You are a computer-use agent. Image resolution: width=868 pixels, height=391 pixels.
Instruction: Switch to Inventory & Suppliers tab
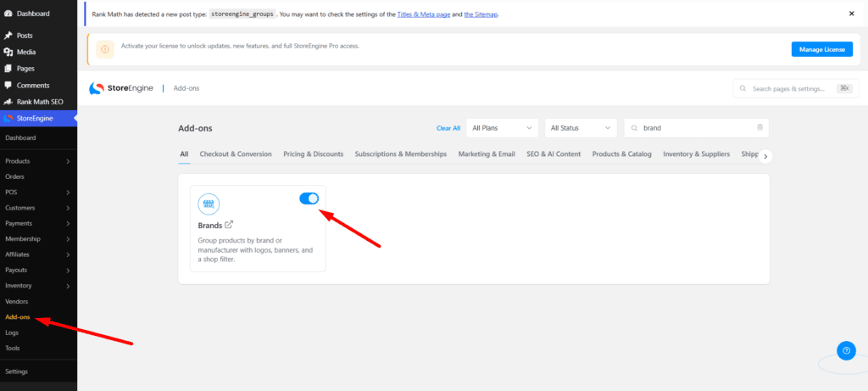697,154
